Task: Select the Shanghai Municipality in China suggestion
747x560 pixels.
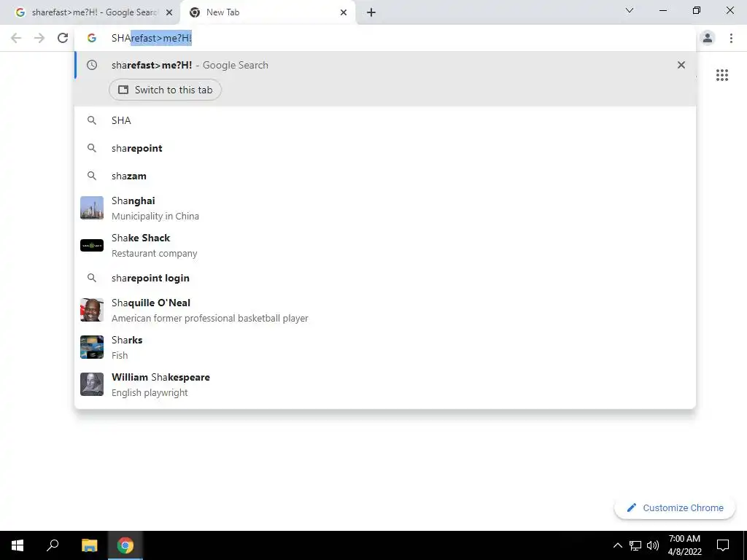Action: [385, 208]
